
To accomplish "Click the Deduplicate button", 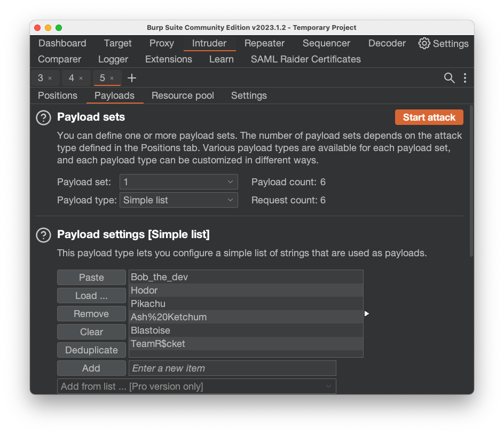I will click(x=91, y=350).
